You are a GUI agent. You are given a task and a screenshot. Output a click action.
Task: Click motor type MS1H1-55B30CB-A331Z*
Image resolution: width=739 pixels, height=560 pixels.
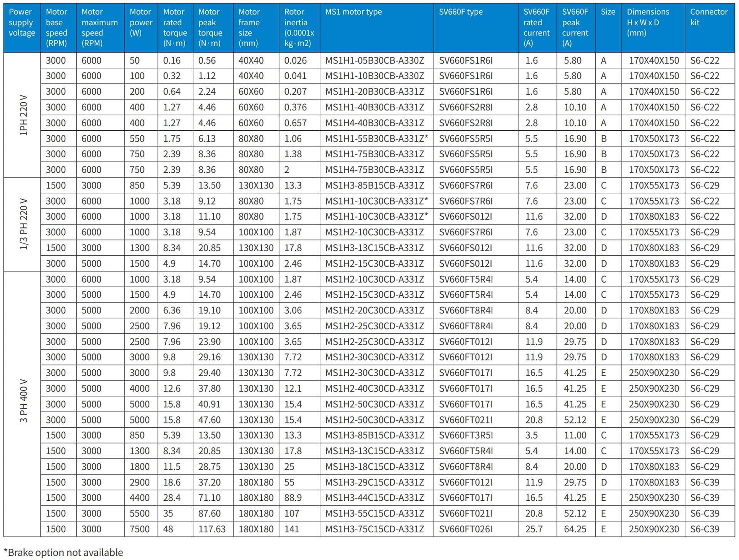[376, 138]
